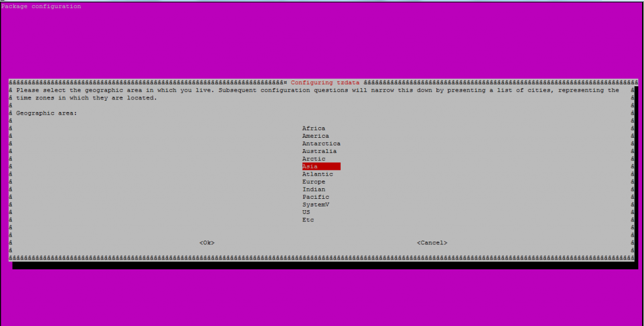Confirm the selection with the Ok button
Image resolution: width=644 pixels, height=326 pixels.
(x=207, y=243)
